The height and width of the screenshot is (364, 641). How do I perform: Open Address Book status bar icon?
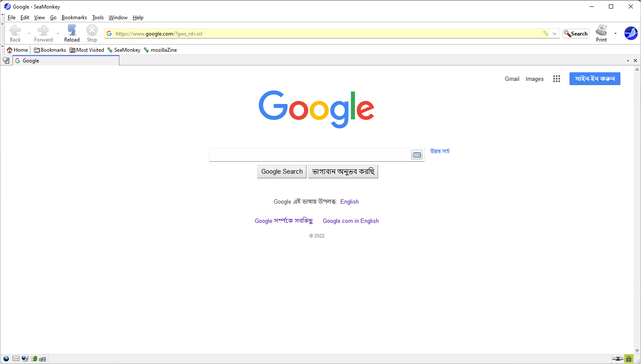(x=34, y=359)
